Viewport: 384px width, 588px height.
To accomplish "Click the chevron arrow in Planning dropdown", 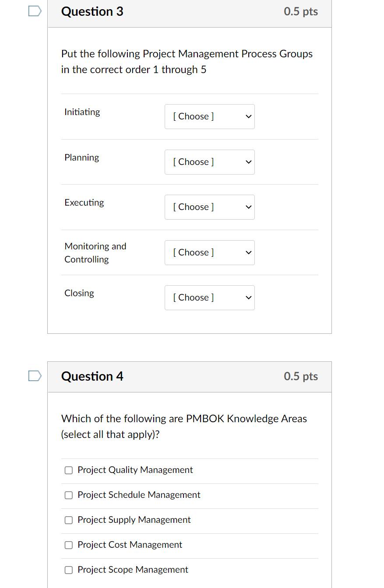I will (248, 162).
